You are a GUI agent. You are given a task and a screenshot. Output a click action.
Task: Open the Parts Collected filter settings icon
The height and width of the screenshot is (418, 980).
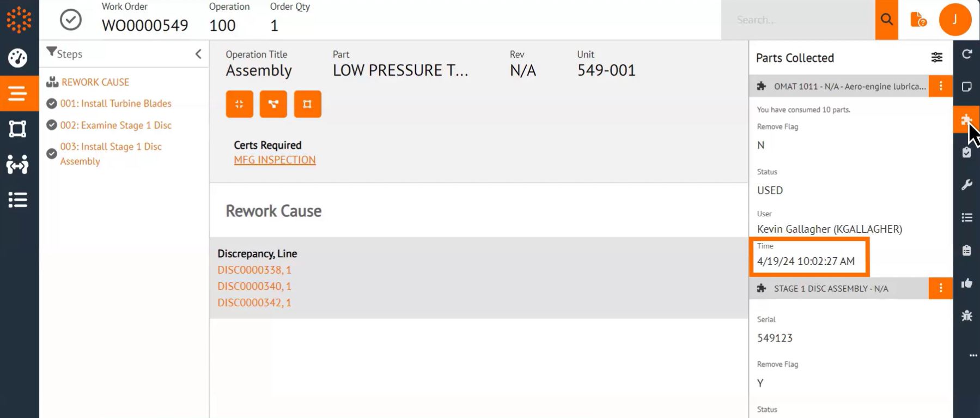[936, 57]
